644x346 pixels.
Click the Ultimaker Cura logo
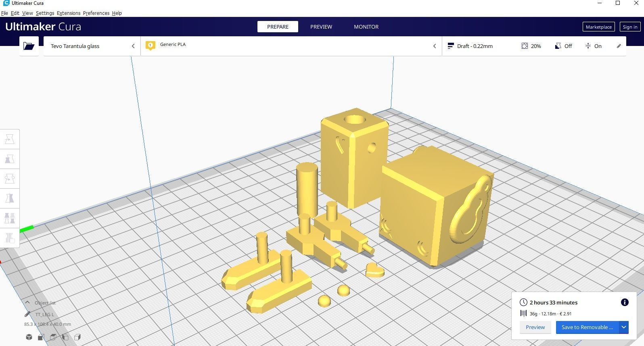43,27
